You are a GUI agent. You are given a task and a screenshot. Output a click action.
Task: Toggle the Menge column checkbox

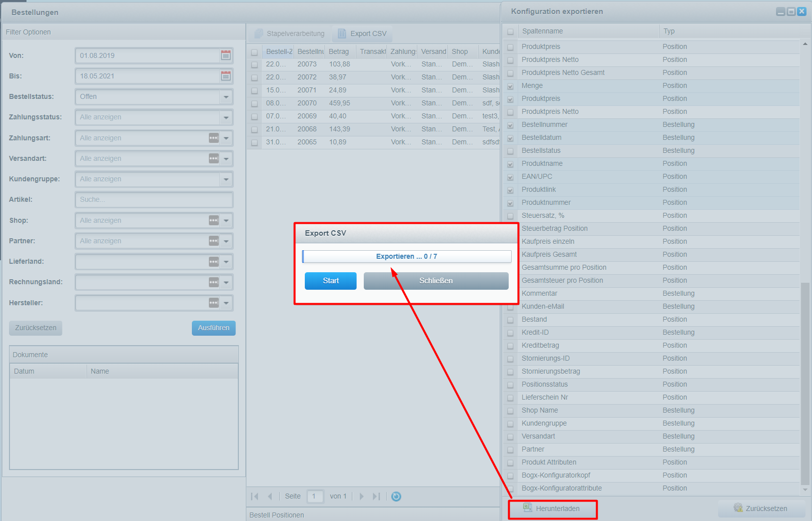coord(510,86)
